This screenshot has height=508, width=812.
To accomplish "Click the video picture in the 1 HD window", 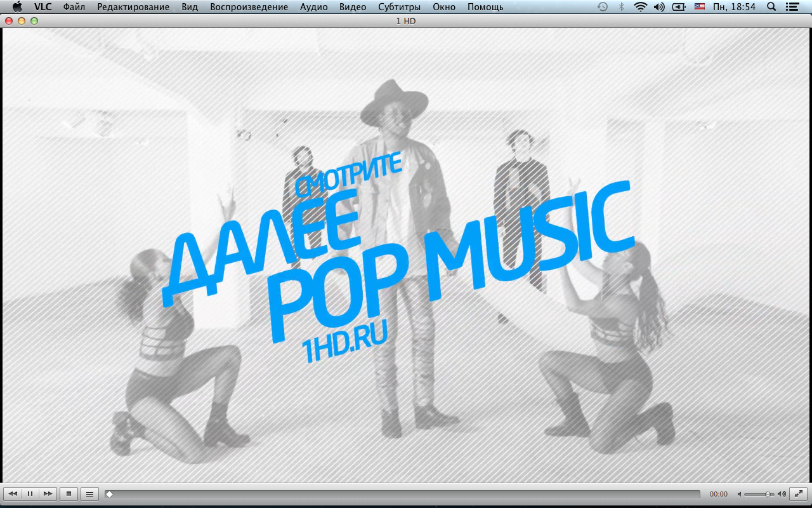I will (406, 255).
